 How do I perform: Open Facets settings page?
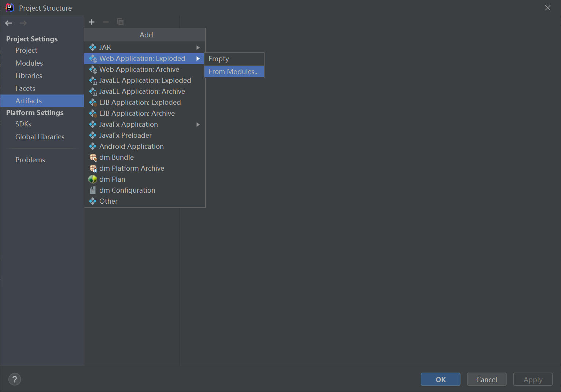[42, 88]
